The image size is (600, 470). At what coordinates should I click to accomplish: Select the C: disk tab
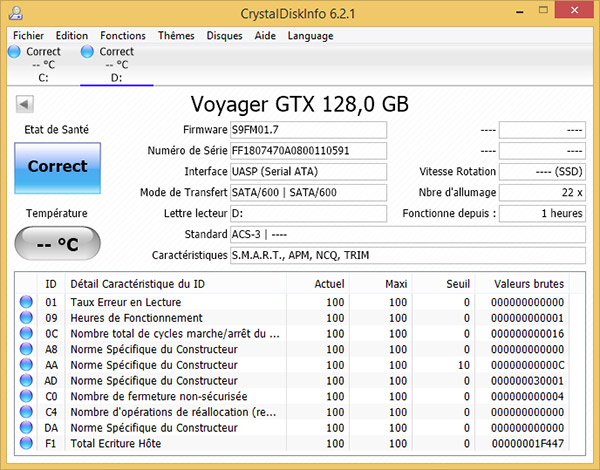click(x=43, y=64)
